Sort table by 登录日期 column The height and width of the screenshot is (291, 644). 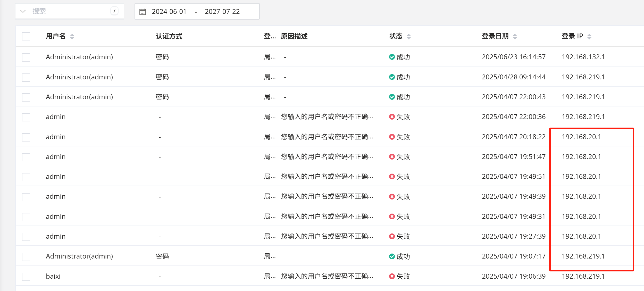(515, 37)
